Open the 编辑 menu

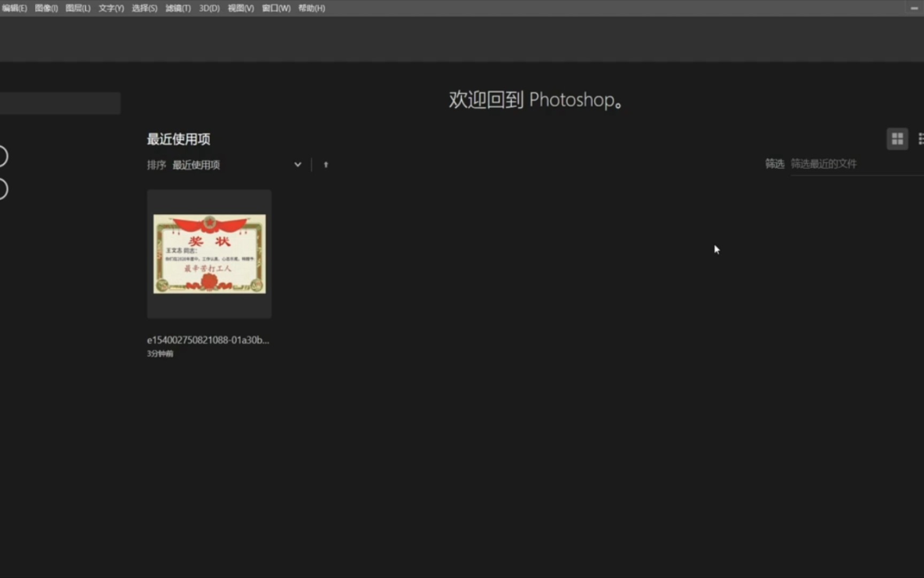click(x=15, y=8)
